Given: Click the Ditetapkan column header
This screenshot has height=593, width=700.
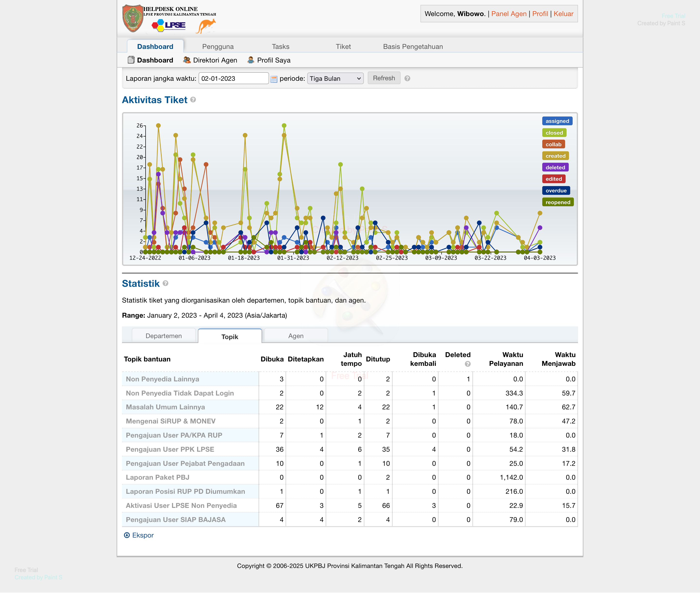Looking at the screenshot, I should (x=306, y=359).
